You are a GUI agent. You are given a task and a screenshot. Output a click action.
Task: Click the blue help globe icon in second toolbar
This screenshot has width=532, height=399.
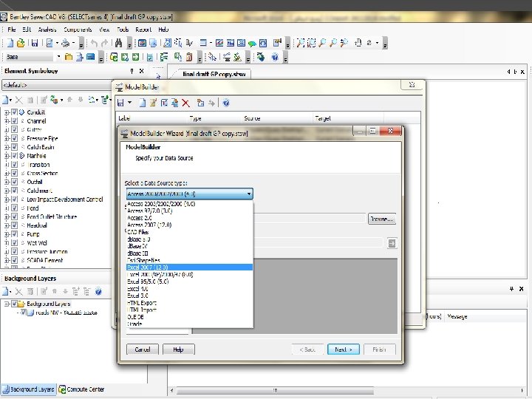[275, 58]
